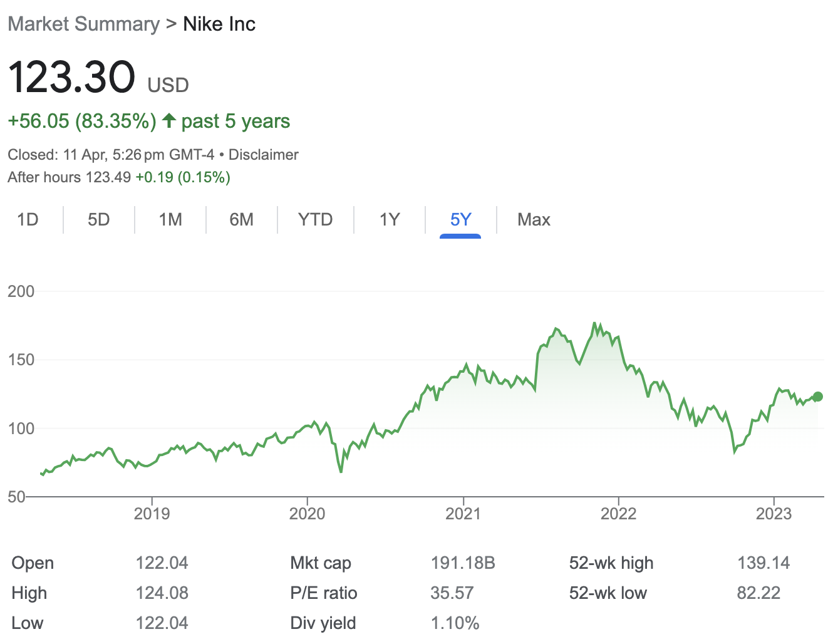Viewport: 833px width, 644px height.
Task: Switch chart to 1Y view
Action: coord(390,220)
